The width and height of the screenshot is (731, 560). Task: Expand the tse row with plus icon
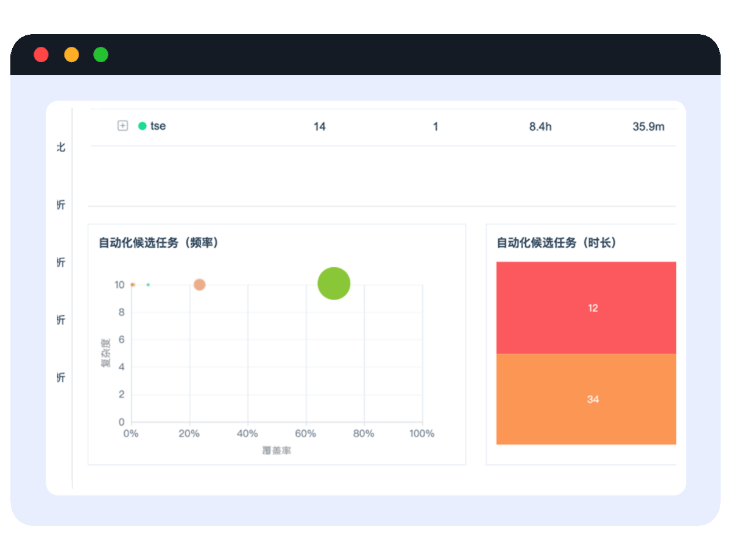tap(122, 126)
